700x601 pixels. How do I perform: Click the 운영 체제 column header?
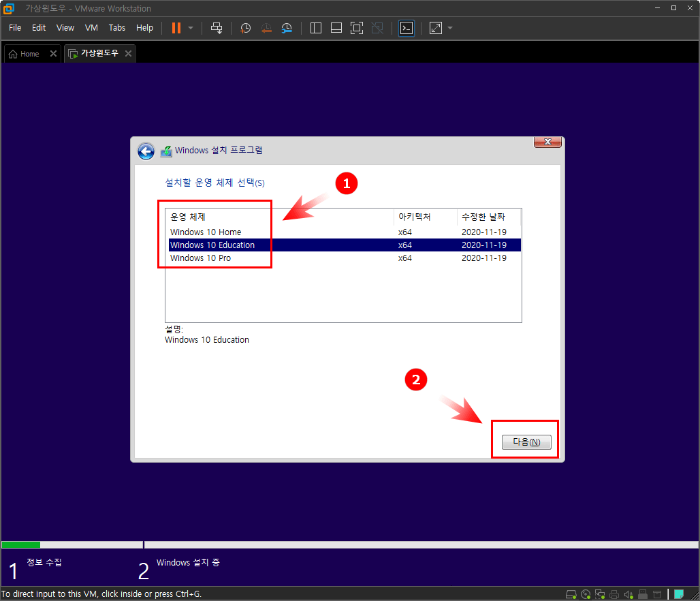point(279,217)
